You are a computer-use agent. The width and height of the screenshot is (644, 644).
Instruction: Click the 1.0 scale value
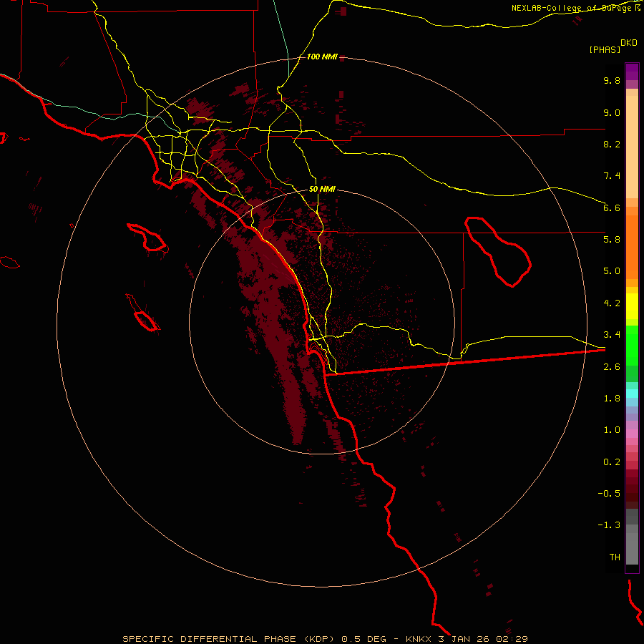click(x=612, y=430)
